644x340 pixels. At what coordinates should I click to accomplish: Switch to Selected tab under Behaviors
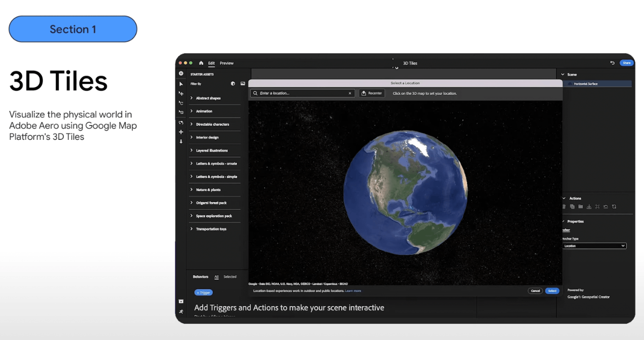pos(230,277)
